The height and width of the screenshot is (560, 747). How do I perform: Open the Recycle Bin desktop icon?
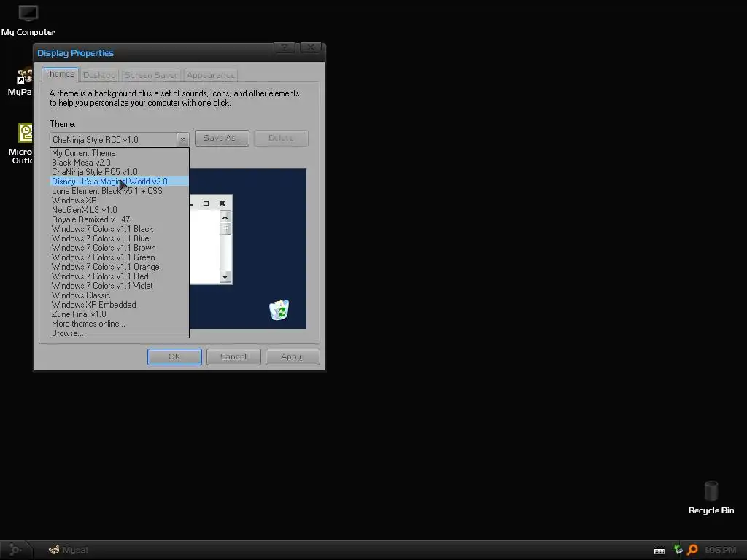coord(711,497)
